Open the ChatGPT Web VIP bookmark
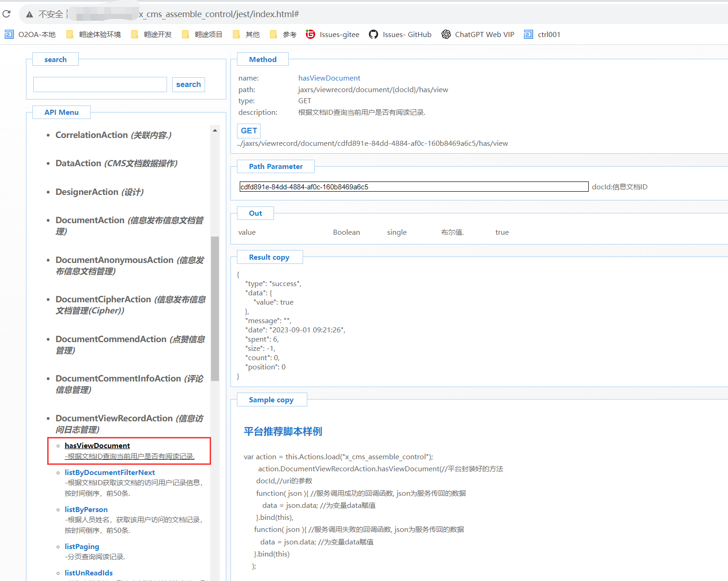728x581 pixels. coord(478,34)
